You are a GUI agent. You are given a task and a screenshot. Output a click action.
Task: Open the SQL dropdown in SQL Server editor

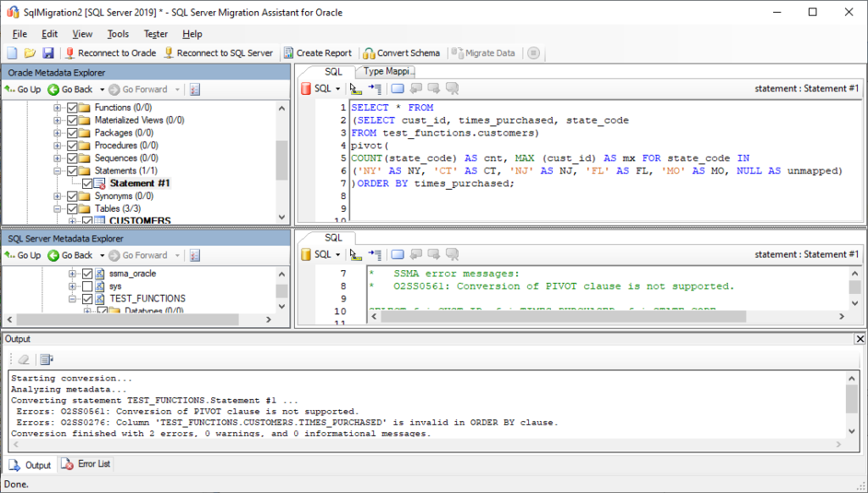tap(337, 254)
